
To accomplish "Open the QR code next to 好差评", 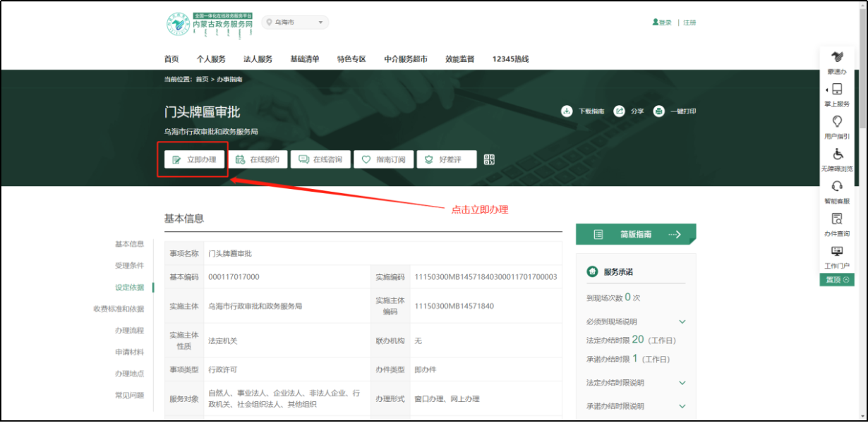I will (x=488, y=159).
